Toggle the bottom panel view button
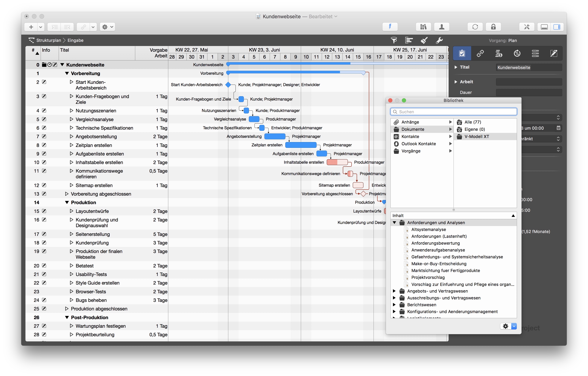588x376 pixels. (x=544, y=27)
